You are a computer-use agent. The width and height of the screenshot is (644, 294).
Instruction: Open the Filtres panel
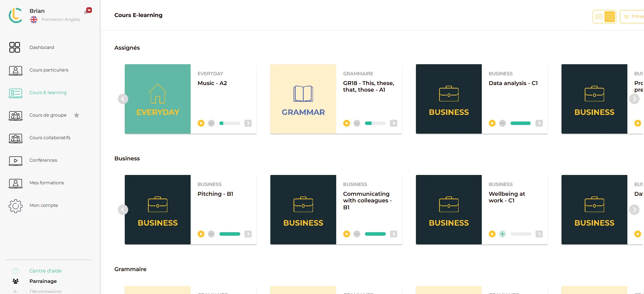click(x=632, y=17)
